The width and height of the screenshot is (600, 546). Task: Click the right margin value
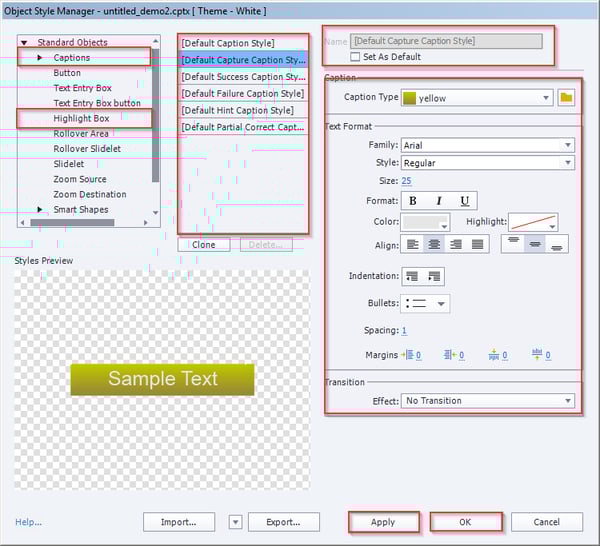click(461, 355)
